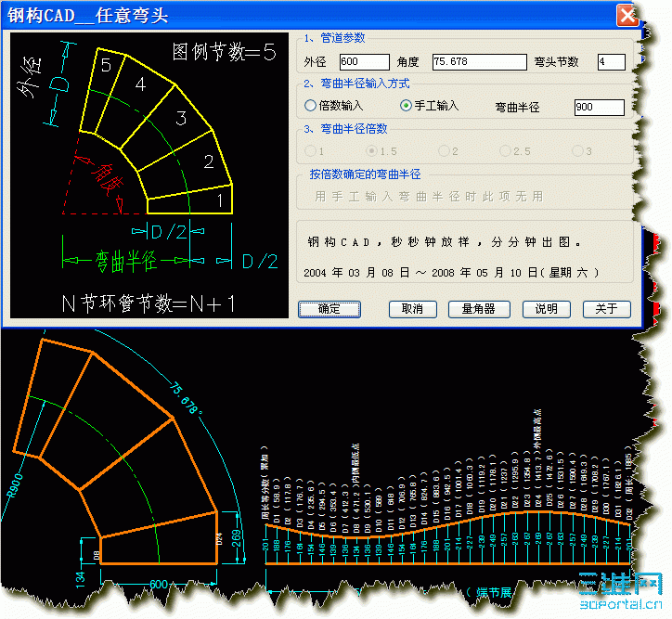Viewport: 672px width, 619px height.
Task: Click segment number 3 in legend elbow
Action: point(181,118)
